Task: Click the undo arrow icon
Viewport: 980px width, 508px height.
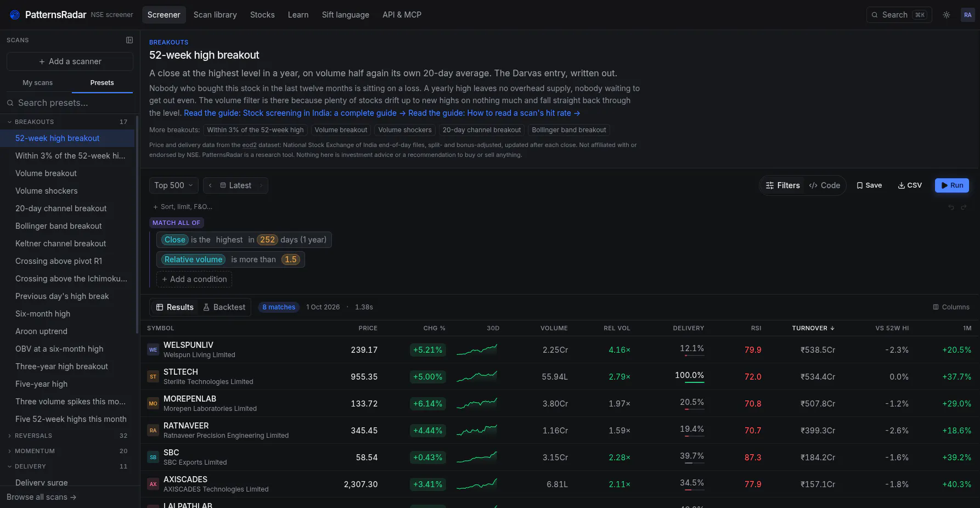Action: pyautogui.click(x=951, y=207)
